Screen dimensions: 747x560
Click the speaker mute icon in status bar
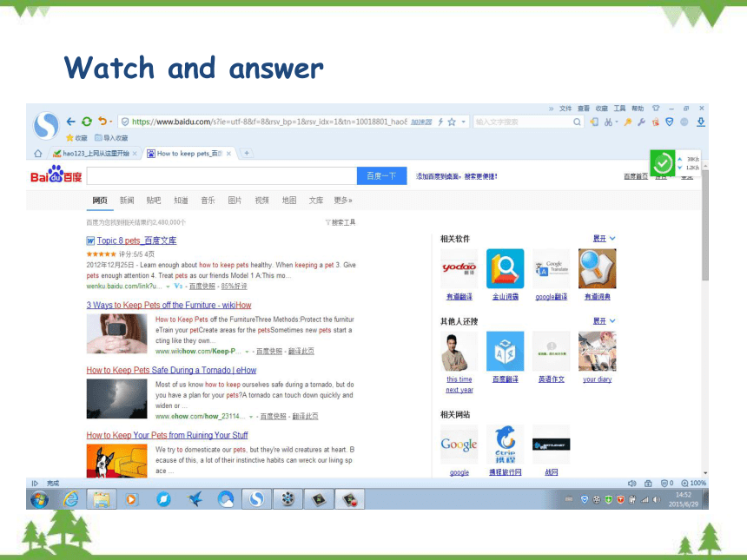pyautogui.click(x=632, y=483)
